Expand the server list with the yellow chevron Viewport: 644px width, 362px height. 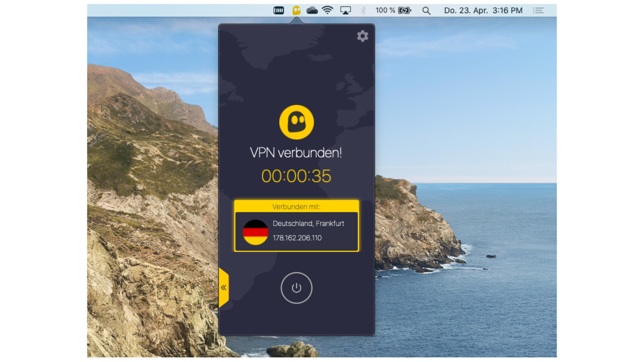point(224,287)
